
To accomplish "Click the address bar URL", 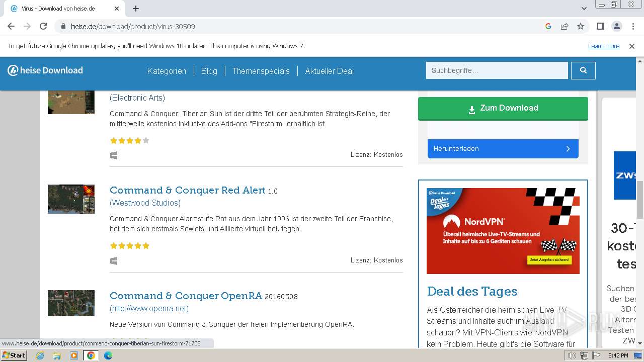I will (133, 26).
